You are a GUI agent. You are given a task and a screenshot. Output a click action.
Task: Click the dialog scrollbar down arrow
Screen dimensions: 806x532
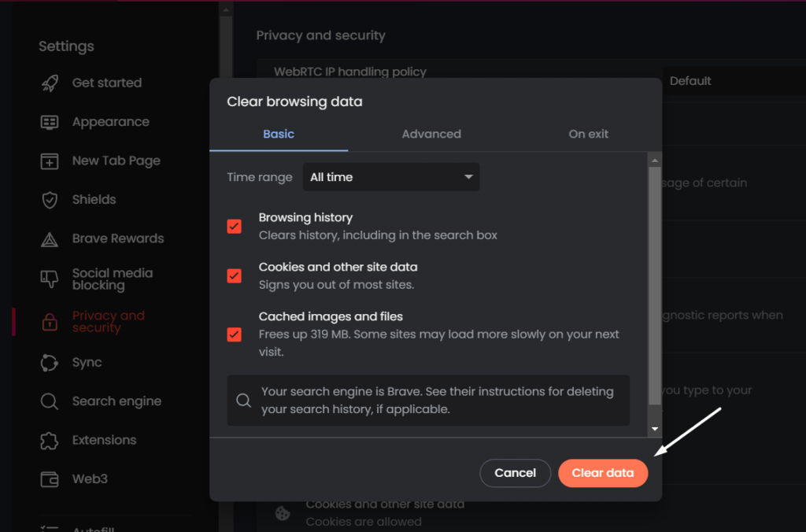(655, 429)
